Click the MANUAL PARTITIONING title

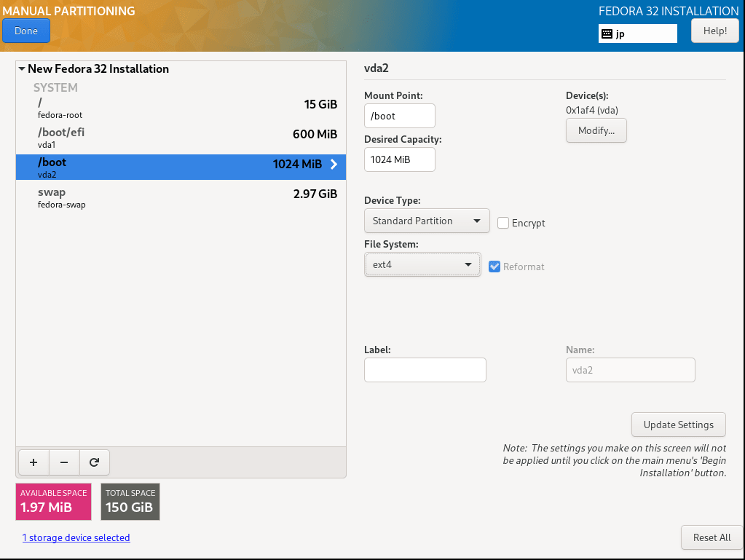(x=68, y=11)
